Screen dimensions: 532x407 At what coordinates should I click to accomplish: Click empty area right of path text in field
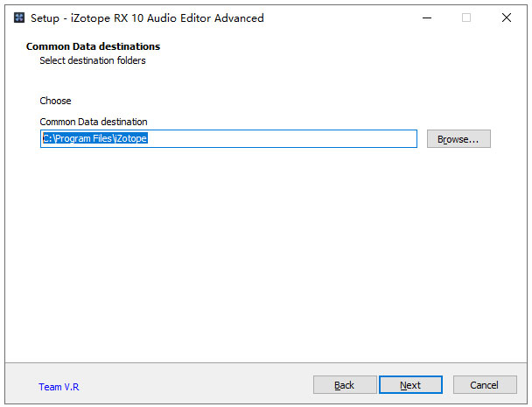(x=282, y=139)
